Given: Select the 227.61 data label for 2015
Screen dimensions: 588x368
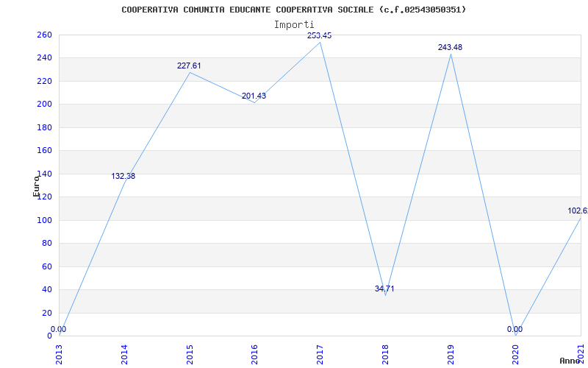Looking at the screenshot, I should (x=189, y=66).
